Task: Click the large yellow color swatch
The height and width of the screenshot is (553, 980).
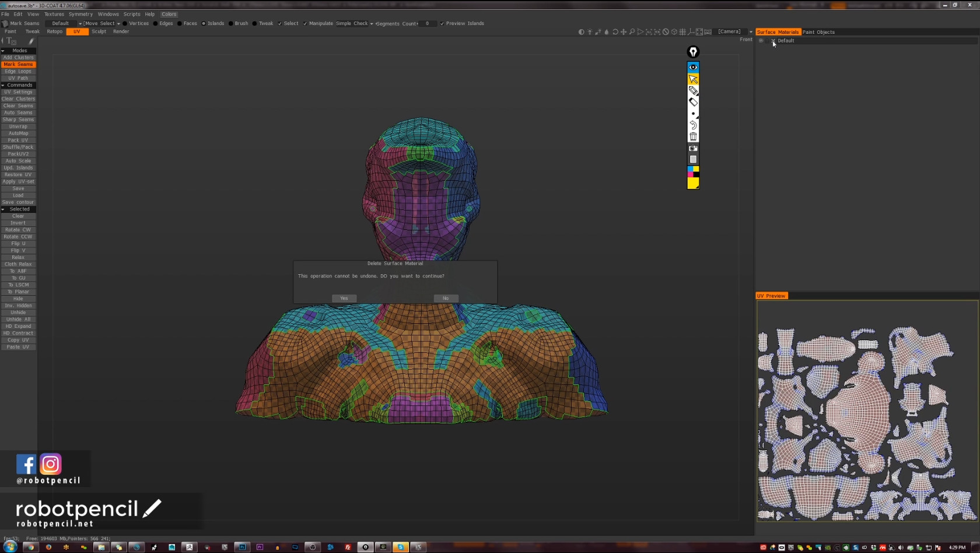Action: (693, 184)
